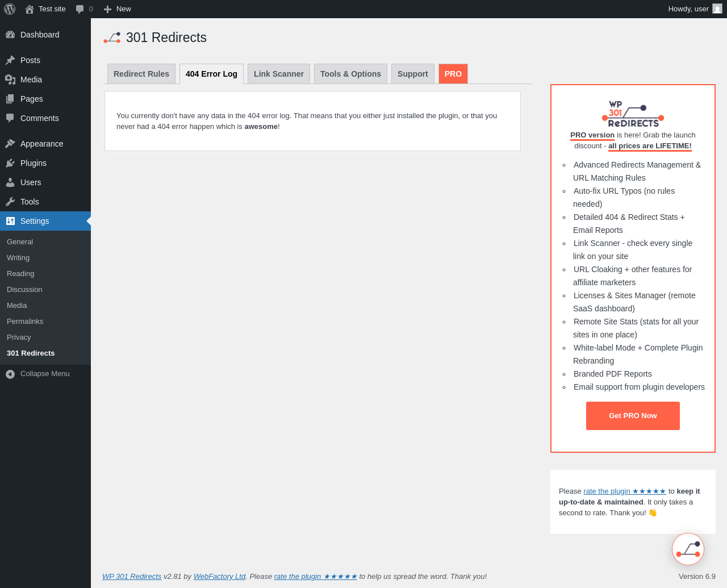The height and width of the screenshot is (588, 727).
Task: Select the orange PRO tab
Action: 453,74
